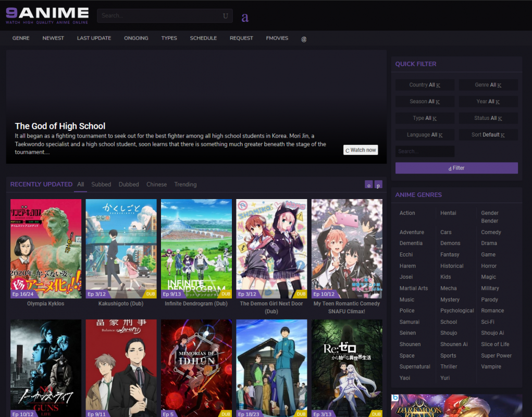Image resolution: width=532 pixels, height=417 pixels.
Task: Select the Martial Arts genre
Action: 414,288
